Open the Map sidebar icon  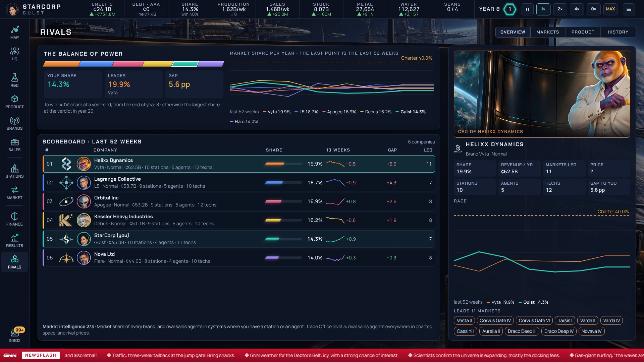(14, 33)
